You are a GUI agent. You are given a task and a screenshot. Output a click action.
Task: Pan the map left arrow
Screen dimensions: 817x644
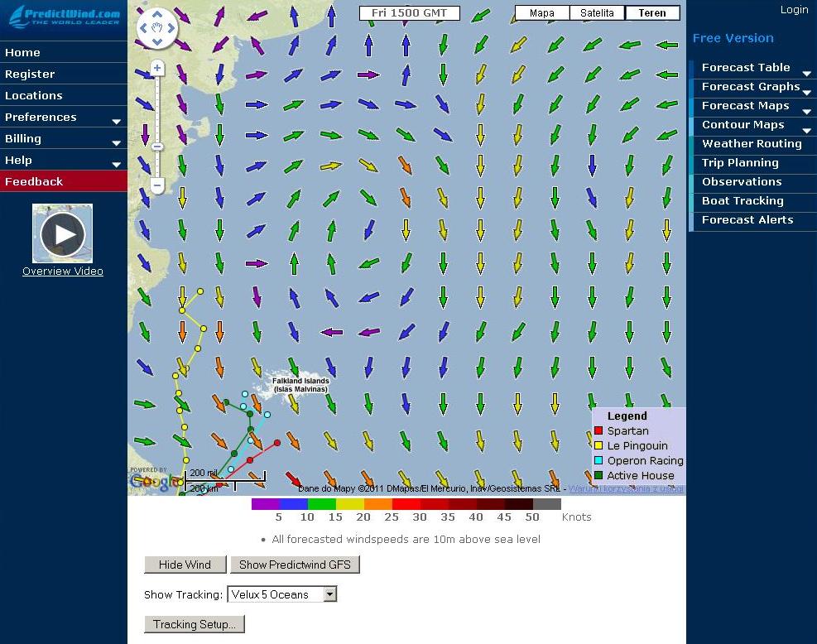click(143, 28)
